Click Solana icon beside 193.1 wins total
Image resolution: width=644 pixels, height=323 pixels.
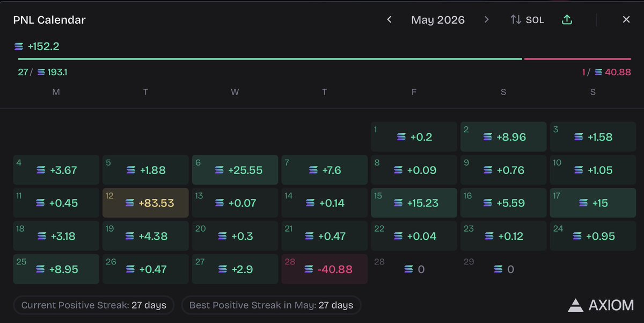pos(41,72)
